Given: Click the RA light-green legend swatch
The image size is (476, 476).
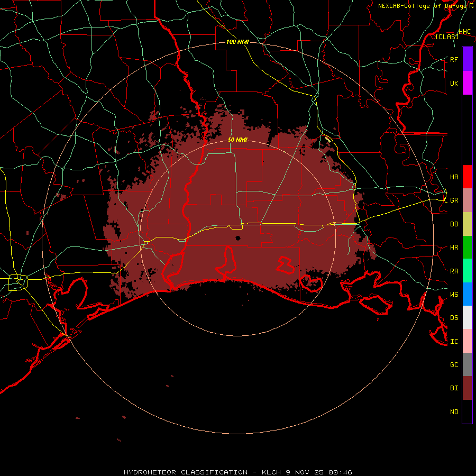Looking at the screenshot, I should pyautogui.click(x=467, y=271).
